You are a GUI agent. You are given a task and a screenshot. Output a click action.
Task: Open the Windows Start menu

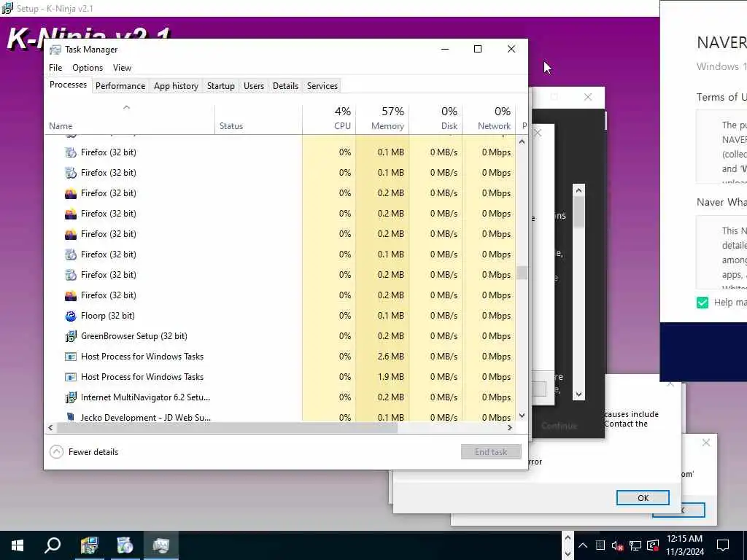tap(18, 545)
